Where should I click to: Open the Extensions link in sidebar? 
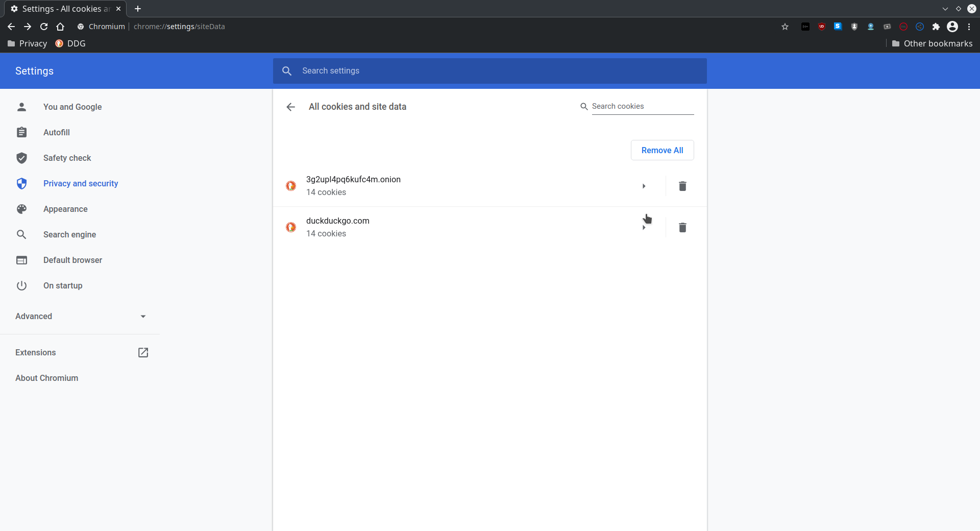[x=36, y=353]
